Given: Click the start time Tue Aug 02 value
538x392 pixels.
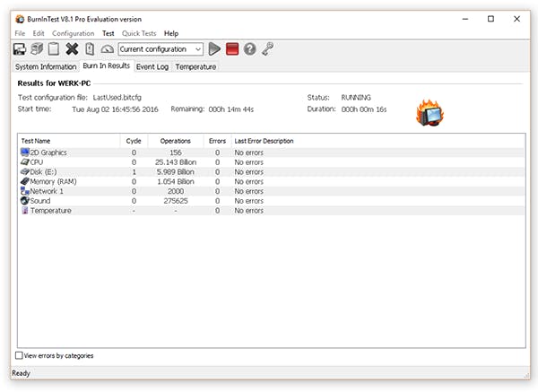Looking at the screenshot, I should coord(115,109).
